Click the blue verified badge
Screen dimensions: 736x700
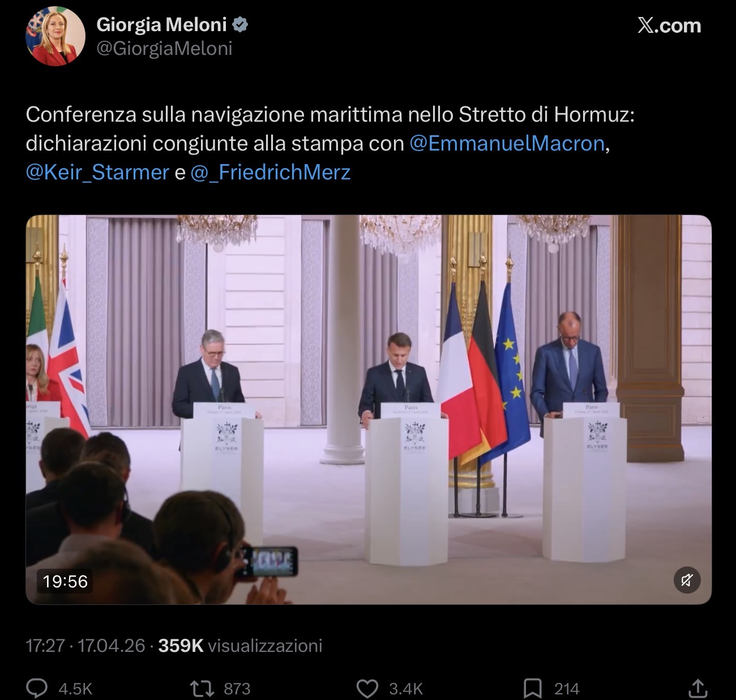pyautogui.click(x=241, y=24)
